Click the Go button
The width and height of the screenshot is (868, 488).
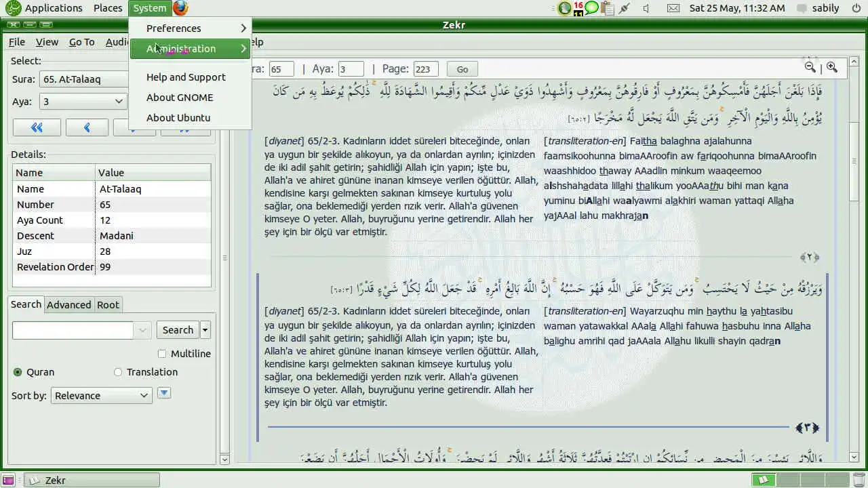point(462,69)
